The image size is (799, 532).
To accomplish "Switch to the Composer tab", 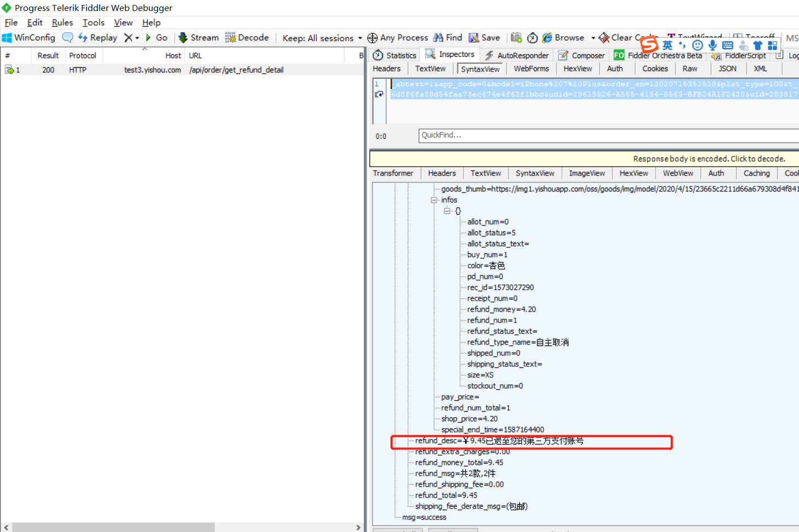I will point(582,55).
